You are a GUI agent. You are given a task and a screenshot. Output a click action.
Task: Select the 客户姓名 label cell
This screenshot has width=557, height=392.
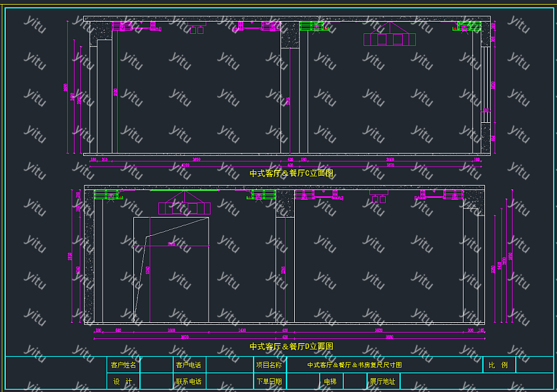click(x=124, y=365)
